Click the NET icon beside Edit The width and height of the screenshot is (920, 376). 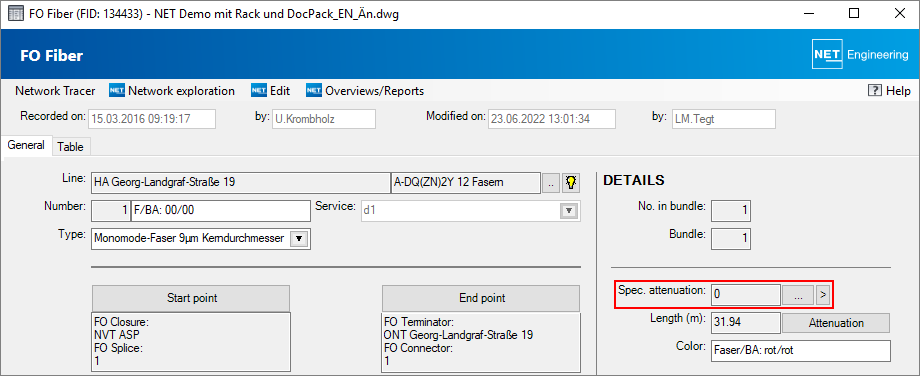coord(259,91)
